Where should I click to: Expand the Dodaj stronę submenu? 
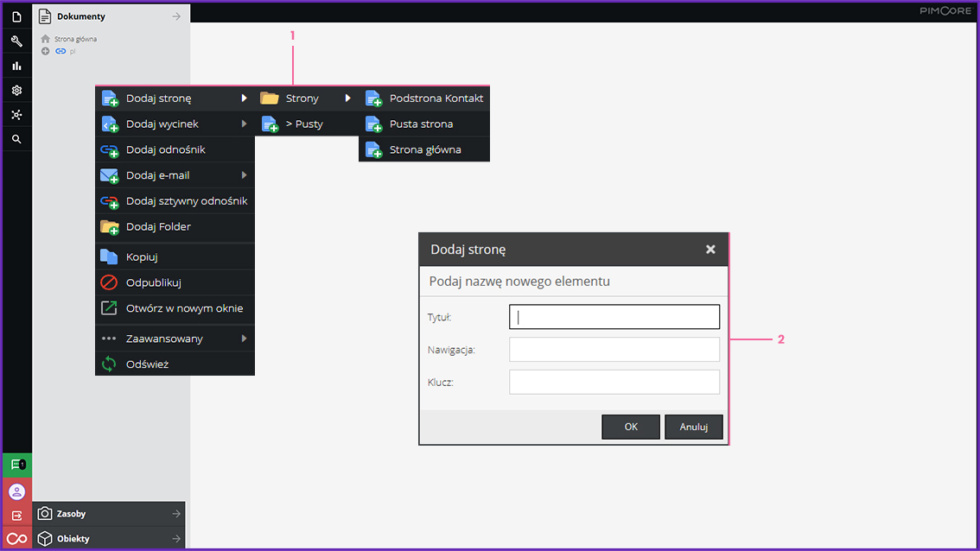pos(175,98)
